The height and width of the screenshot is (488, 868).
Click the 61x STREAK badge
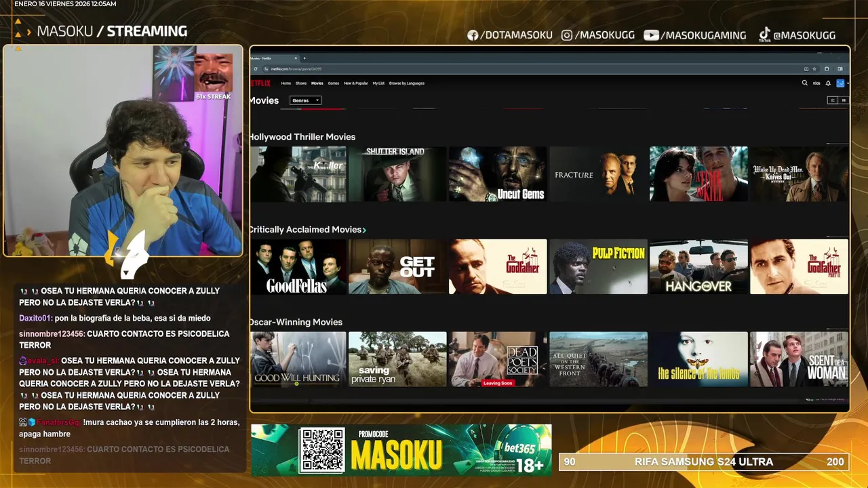click(213, 97)
